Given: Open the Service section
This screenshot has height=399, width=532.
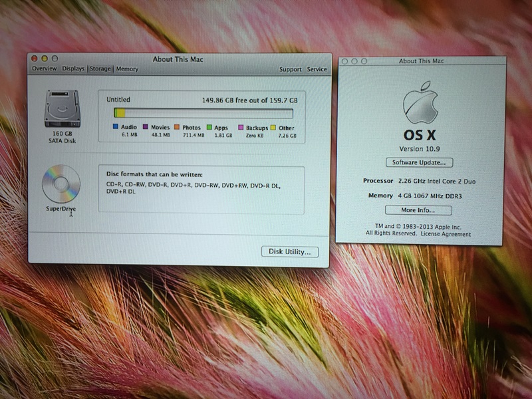Looking at the screenshot, I should (317, 69).
